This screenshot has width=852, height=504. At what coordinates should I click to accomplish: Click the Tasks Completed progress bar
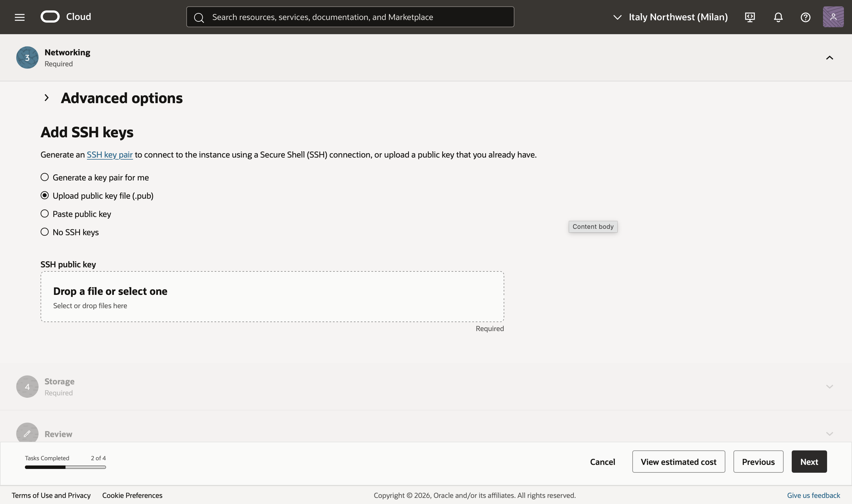pyautogui.click(x=65, y=467)
